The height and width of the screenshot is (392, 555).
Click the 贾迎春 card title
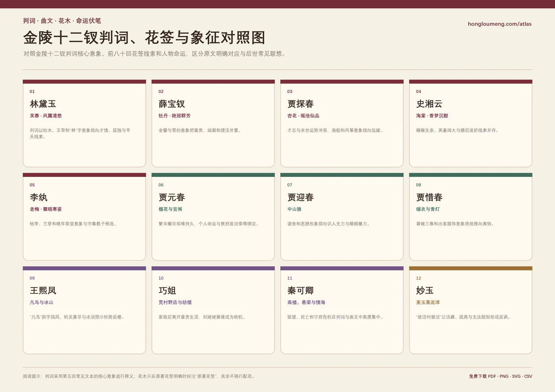(300, 197)
